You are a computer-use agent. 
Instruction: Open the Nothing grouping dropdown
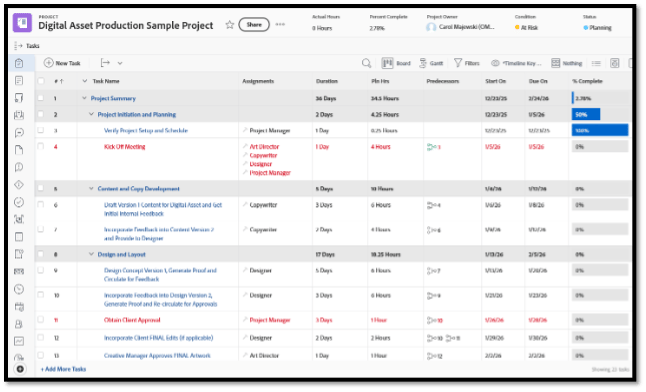567,63
